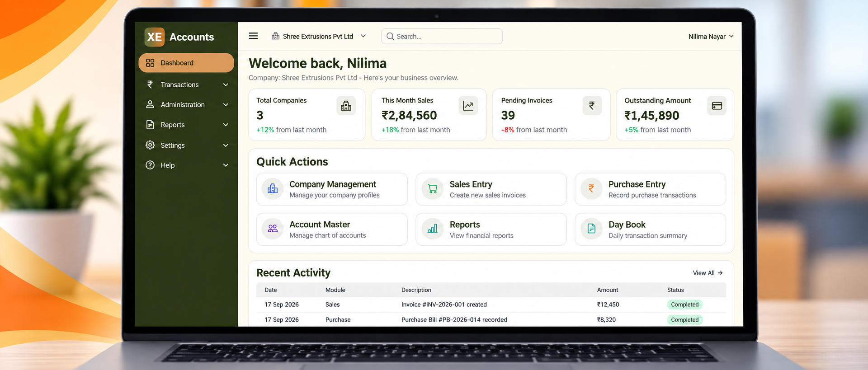Open Company Management quick action
Screen dimensions: 868x370
point(332,189)
